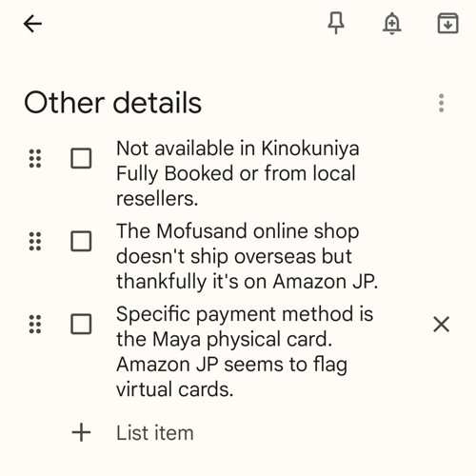476x476 pixels.
Task: Grab the drag handle beside the Kinokuniya item
Action: click(35, 158)
